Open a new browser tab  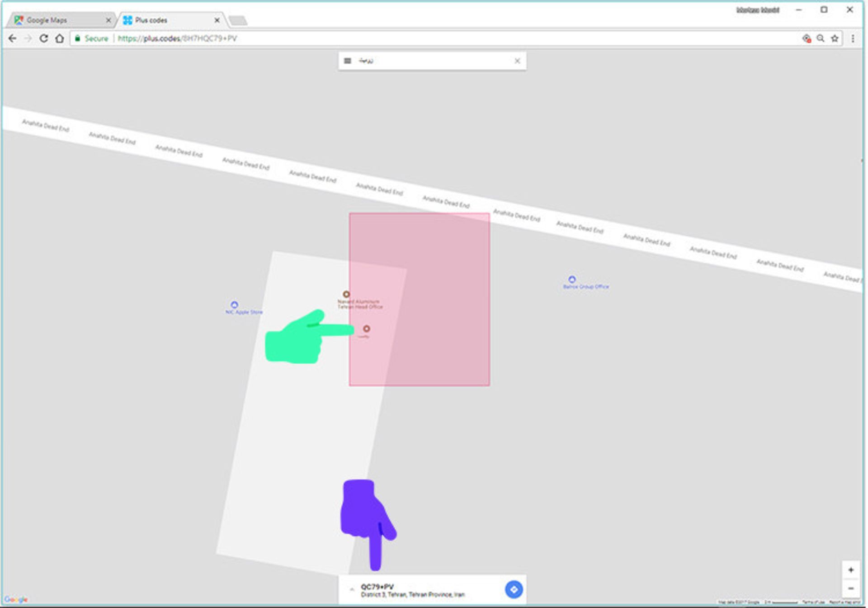click(237, 20)
